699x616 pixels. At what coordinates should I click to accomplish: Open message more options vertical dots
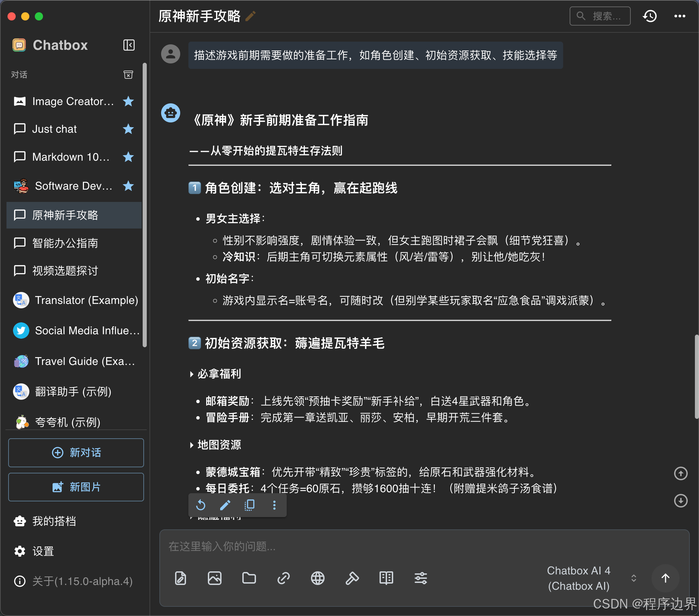[x=274, y=505]
